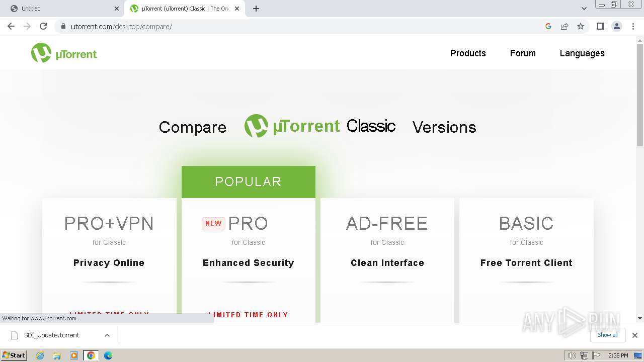Select the BASIC plan heading
Viewport: 644px width, 362px height.
(x=526, y=223)
